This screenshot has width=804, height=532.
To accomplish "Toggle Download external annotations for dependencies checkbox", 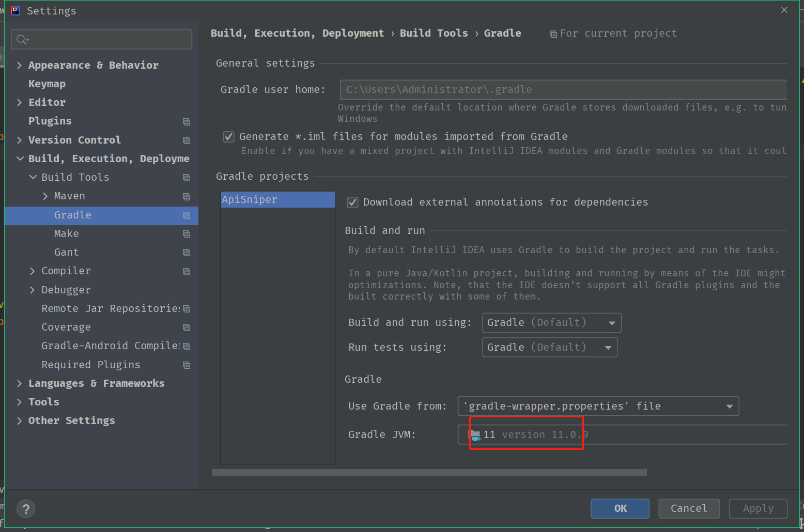I will [353, 202].
